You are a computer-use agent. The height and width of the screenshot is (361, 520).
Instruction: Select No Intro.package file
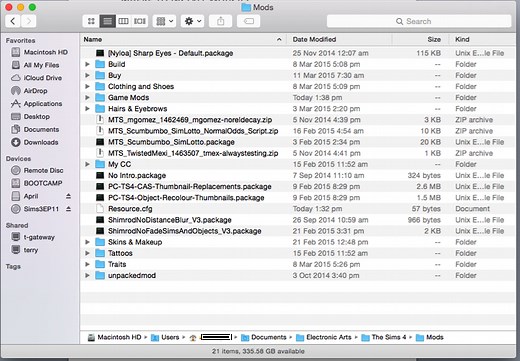pyautogui.click(x=298, y=175)
